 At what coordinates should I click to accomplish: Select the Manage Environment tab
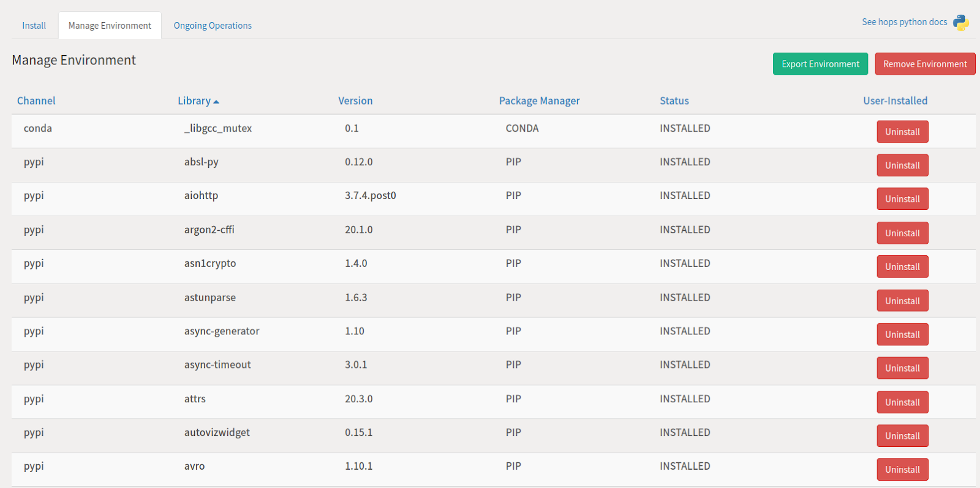tap(110, 26)
